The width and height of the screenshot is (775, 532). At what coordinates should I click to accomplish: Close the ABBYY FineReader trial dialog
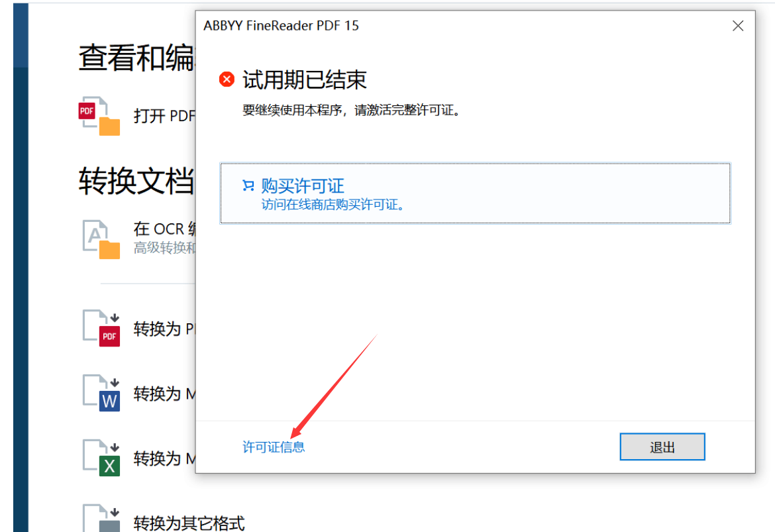pyautogui.click(x=738, y=26)
